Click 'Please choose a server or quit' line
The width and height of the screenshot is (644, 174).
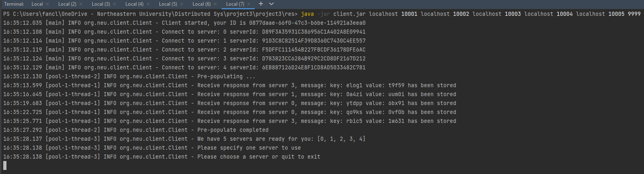point(162,157)
